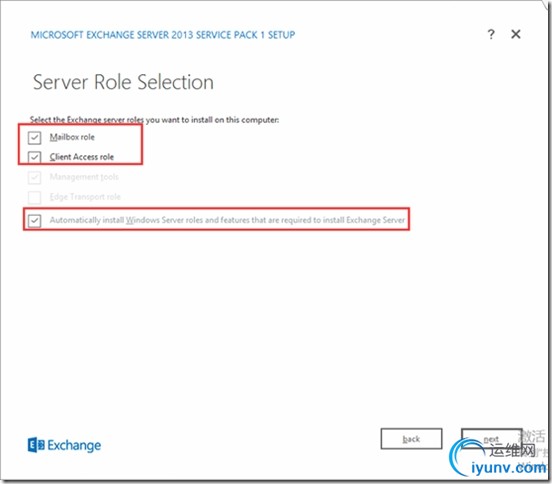The height and width of the screenshot is (484, 552).
Task: Click the 'Edge Transport role' label text
Action: coord(85,197)
